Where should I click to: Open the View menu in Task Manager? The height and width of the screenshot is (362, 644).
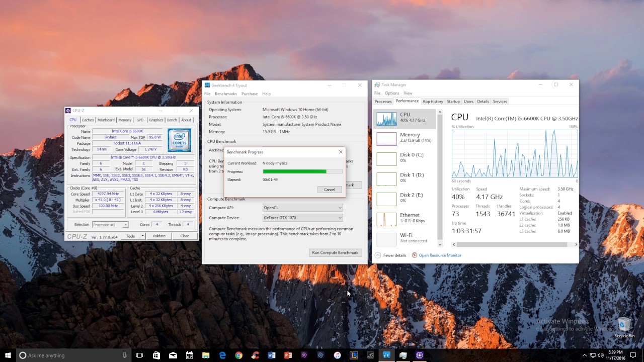click(x=408, y=93)
